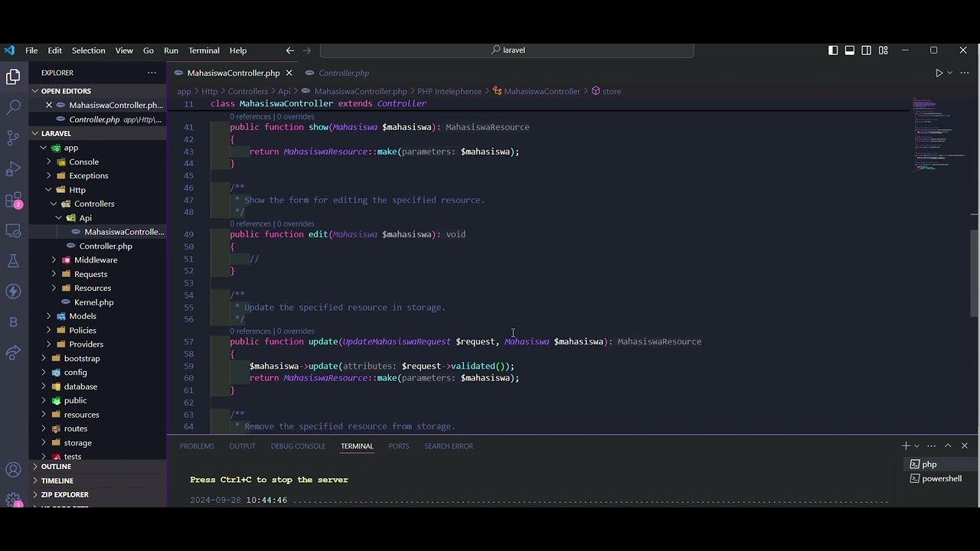Collapse the LARAVEL workspace section
This screenshot has width=980, height=551.
(x=98, y=133)
